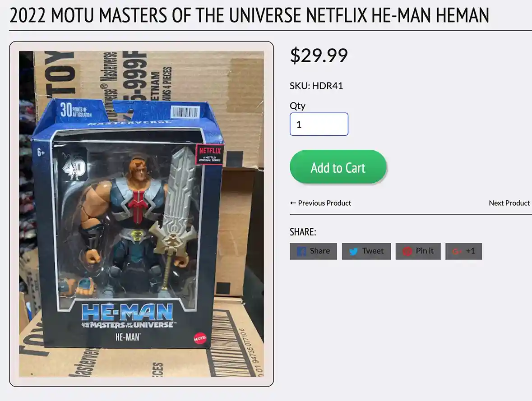Click the product title heading

pos(250,15)
